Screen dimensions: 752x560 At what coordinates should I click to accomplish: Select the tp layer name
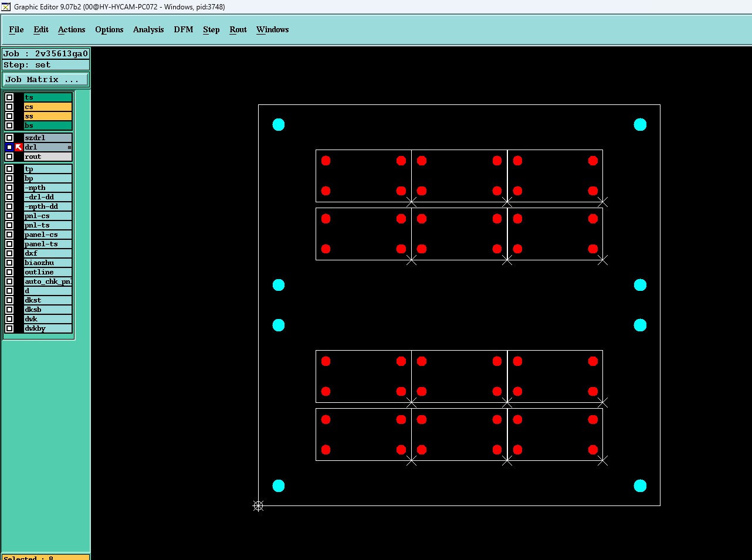coord(48,169)
